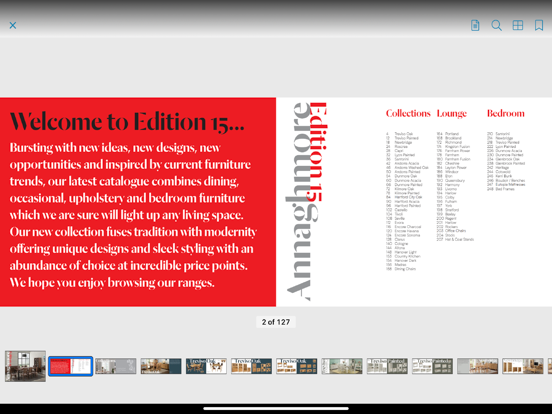
Task: Open first Treviso Oak thumbnail with dining table
Action: 206,366
